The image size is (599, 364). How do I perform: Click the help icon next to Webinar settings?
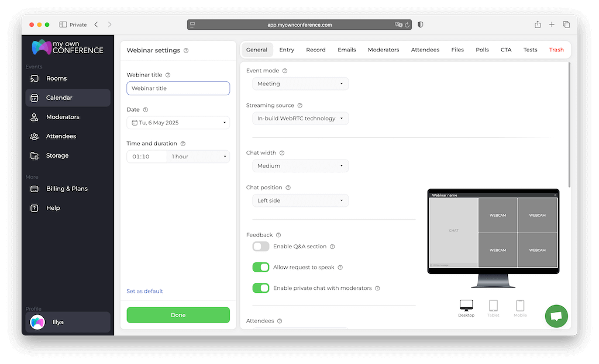click(x=186, y=51)
